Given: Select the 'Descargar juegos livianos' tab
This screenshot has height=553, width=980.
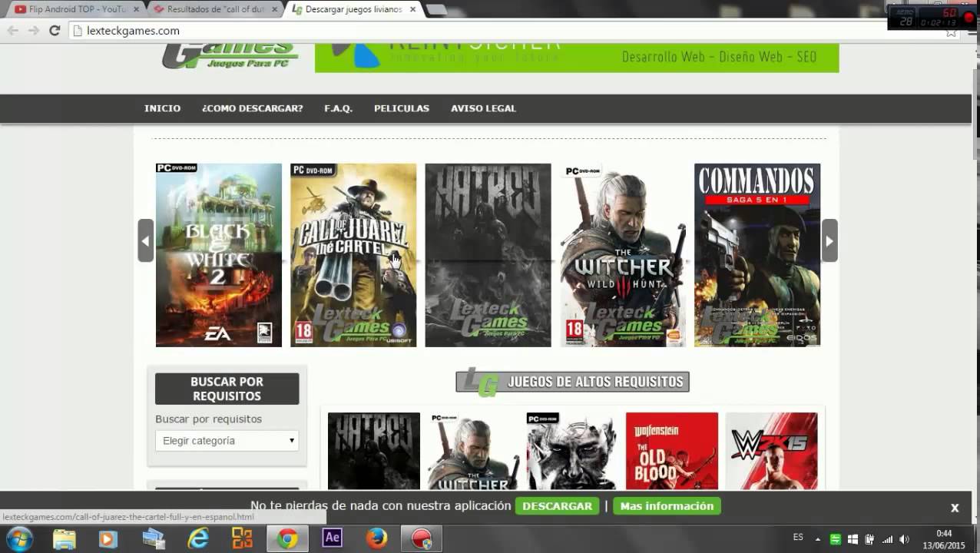Looking at the screenshot, I should (x=355, y=10).
